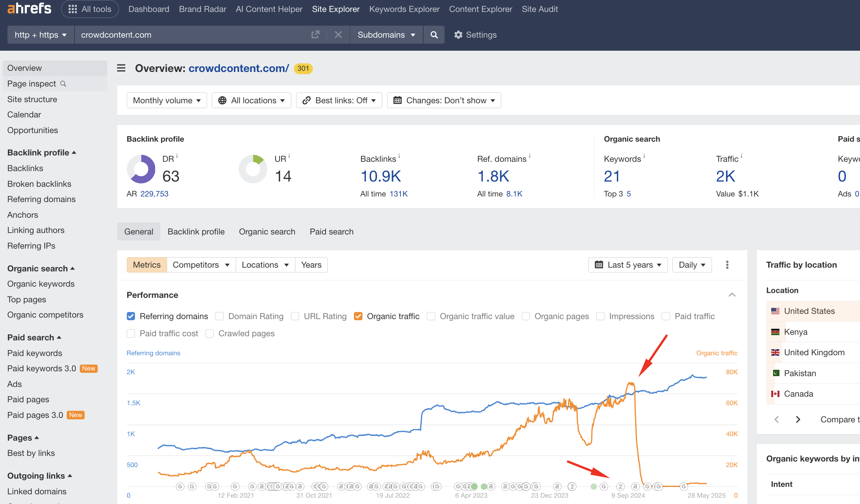Open crowdcontent.com/ overview link
860x504 pixels.
tap(239, 68)
